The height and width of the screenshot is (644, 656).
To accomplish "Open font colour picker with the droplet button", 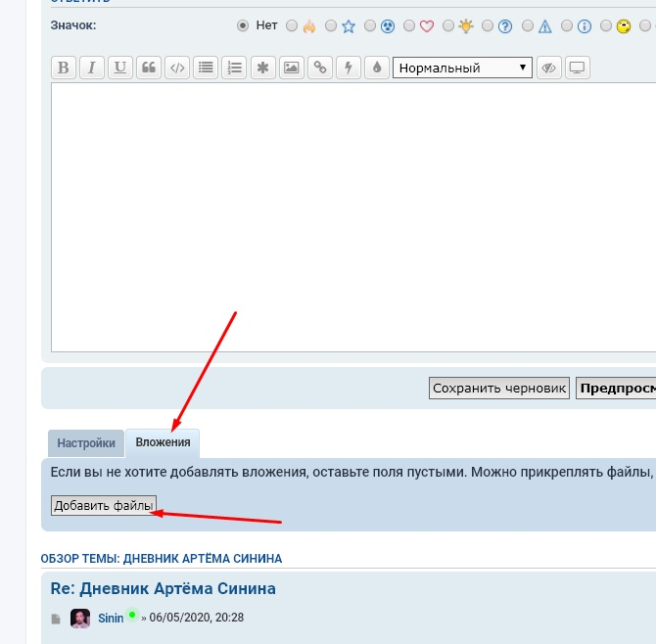I will click(x=377, y=68).
